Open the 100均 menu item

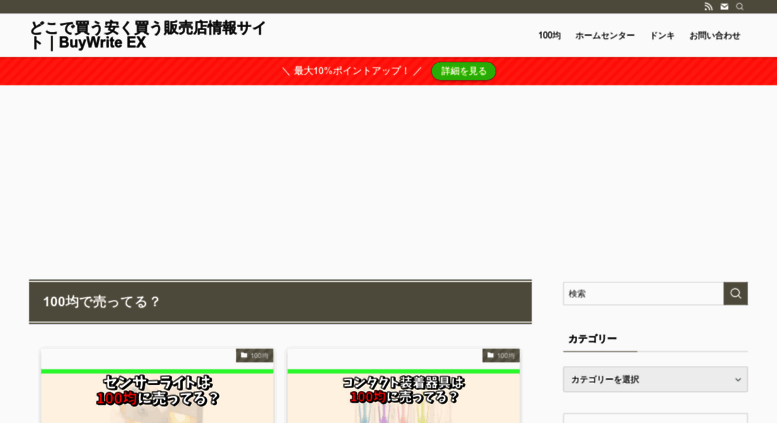(549, 36)
